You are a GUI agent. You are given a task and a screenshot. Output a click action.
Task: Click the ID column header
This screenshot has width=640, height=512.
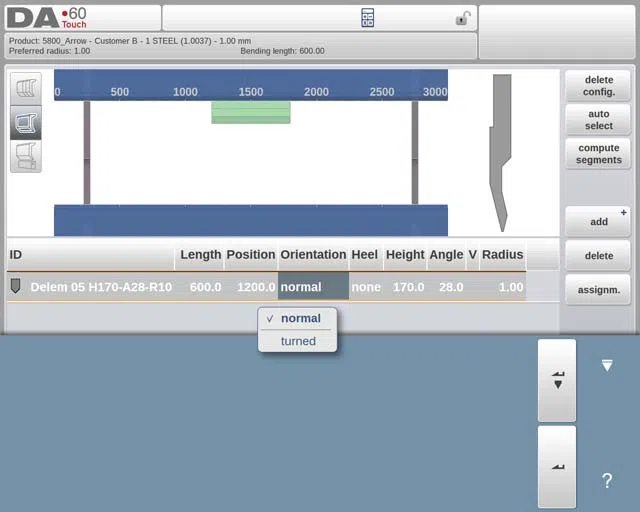click(x=91, y=255)
